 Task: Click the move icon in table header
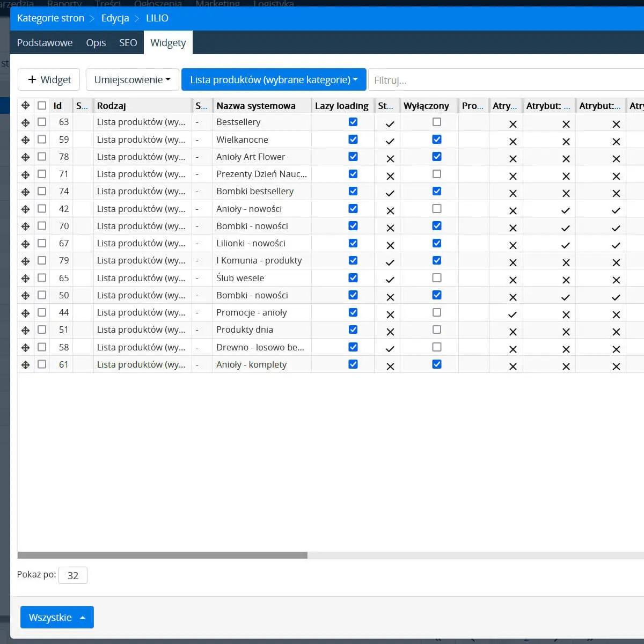[25, 106]
